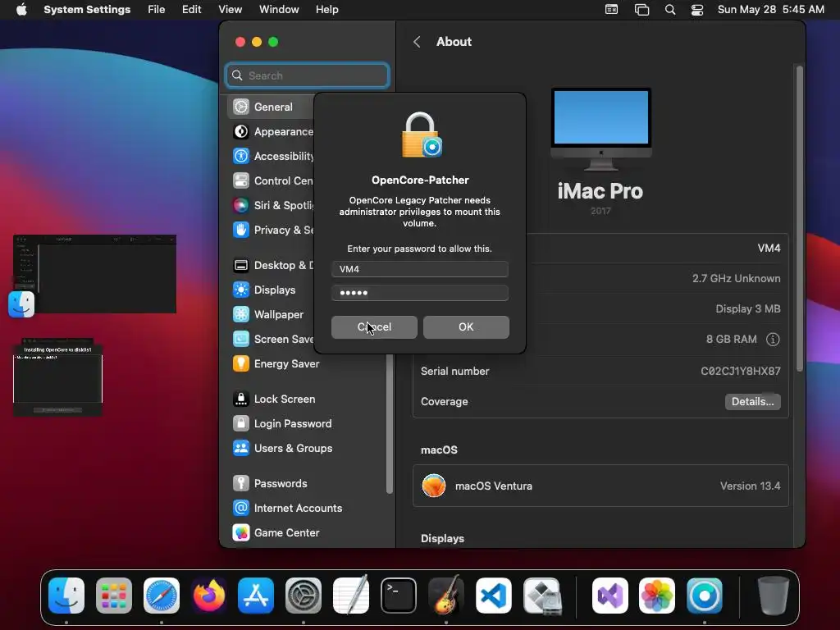Select the Finder window thumbnail in Stage Manager
840x630 pixels.
coord(95,274)
